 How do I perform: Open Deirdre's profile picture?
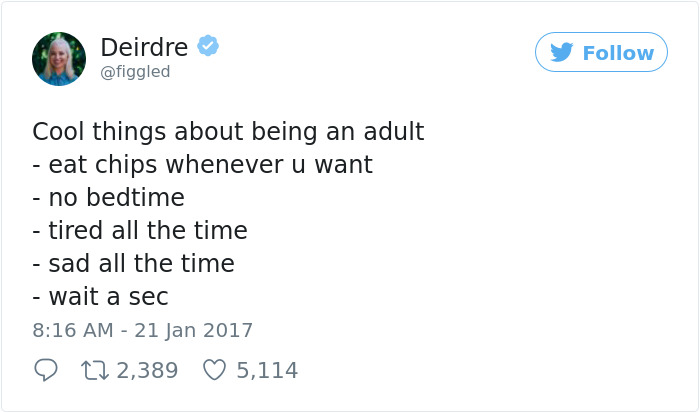coord(59,58)
